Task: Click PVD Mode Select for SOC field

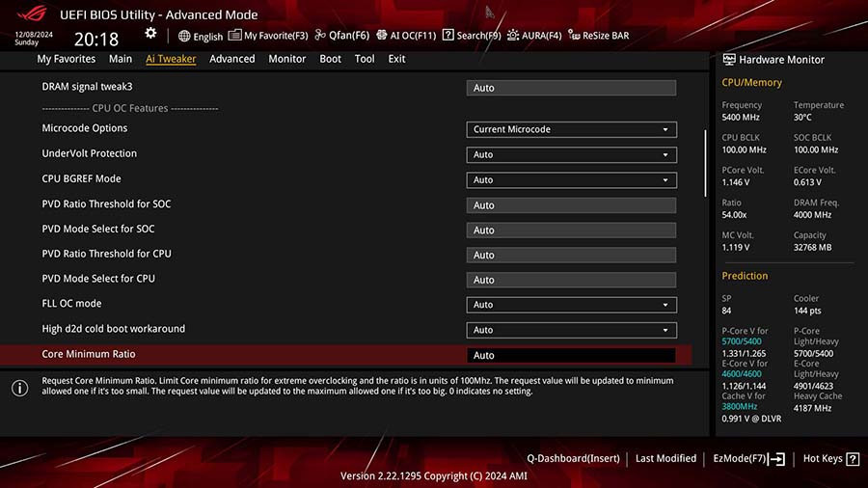Action: (571, 230)
